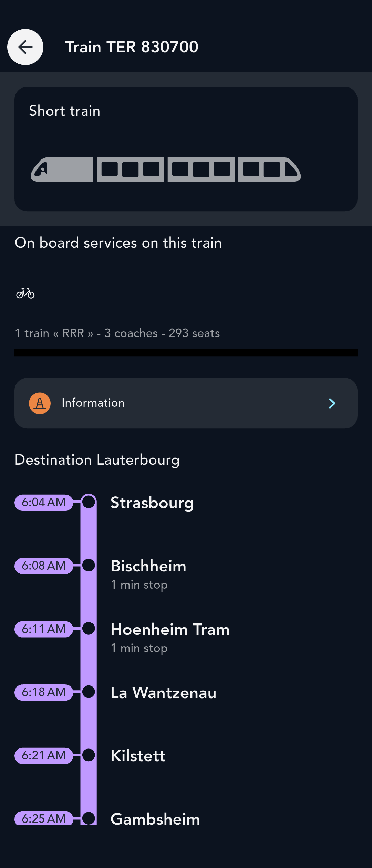Tap the Destination Lauterbourg heading
This screenshot has height=868, width=372.
pyautogui.click(x=97, y=460)
